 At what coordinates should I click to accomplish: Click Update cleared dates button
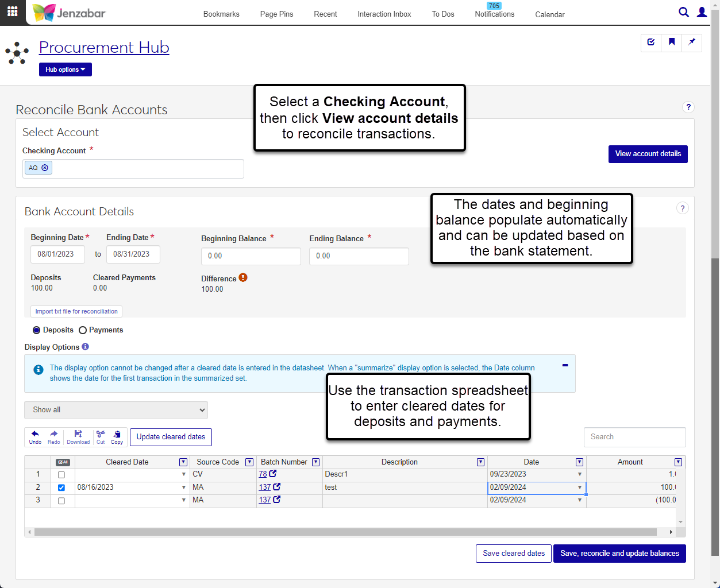click(171, 437)
